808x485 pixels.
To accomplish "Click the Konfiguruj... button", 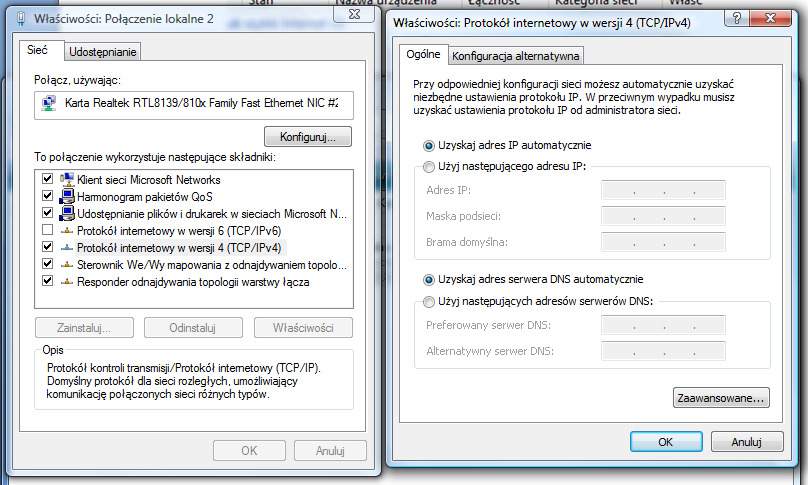I will pyautogui.click(x=308, y=137).
